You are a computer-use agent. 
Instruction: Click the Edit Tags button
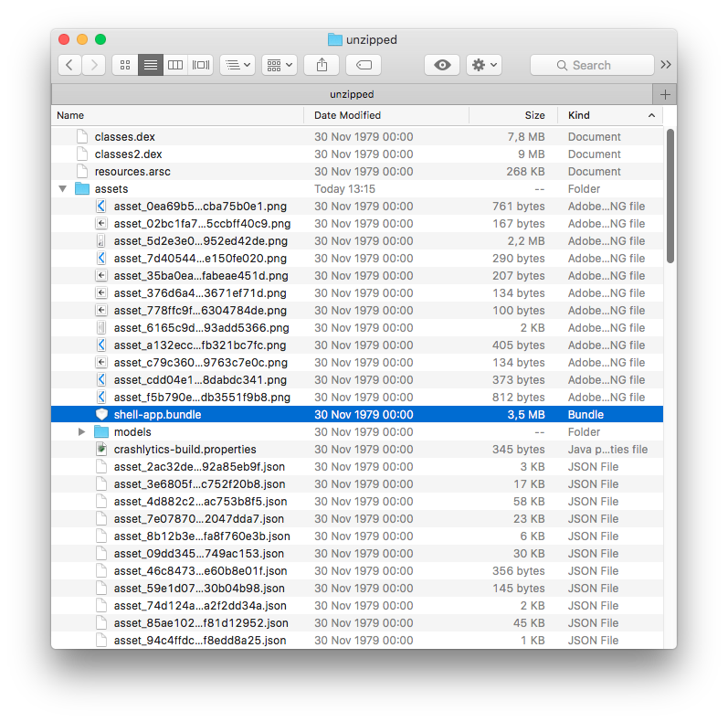click(x=364, y=65)
